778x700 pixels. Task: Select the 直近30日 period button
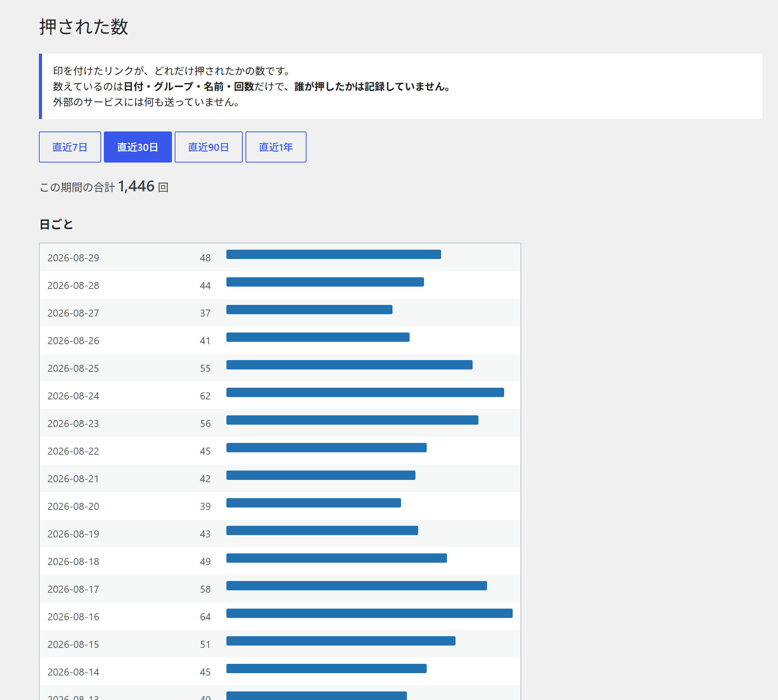tap(138, 147)
